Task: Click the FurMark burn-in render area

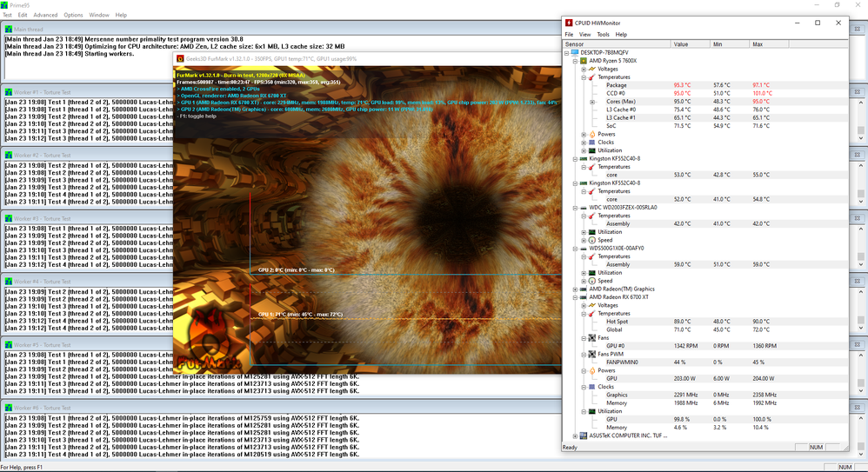Action: click(367, 219)
